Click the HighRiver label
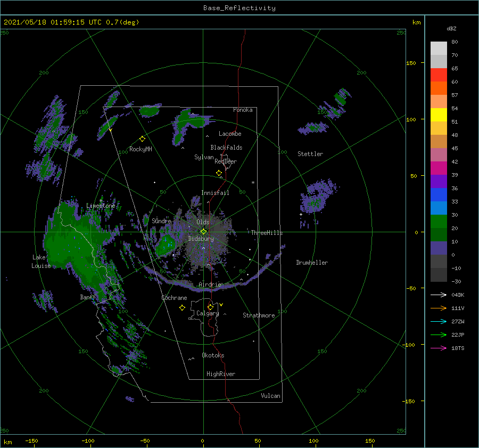This screenshot has height=448, width=479. pyautogui.click(x=221, y=374)
